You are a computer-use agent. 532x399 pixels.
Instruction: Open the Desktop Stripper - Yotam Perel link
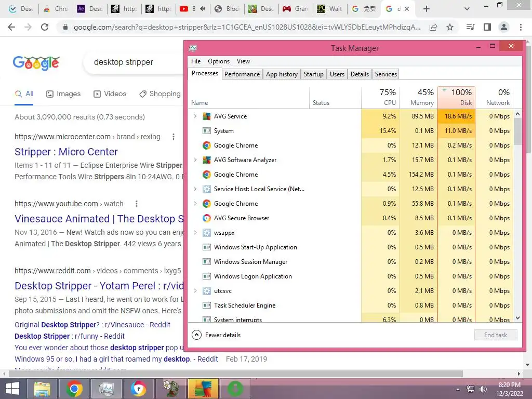click(x=99, y=286)
